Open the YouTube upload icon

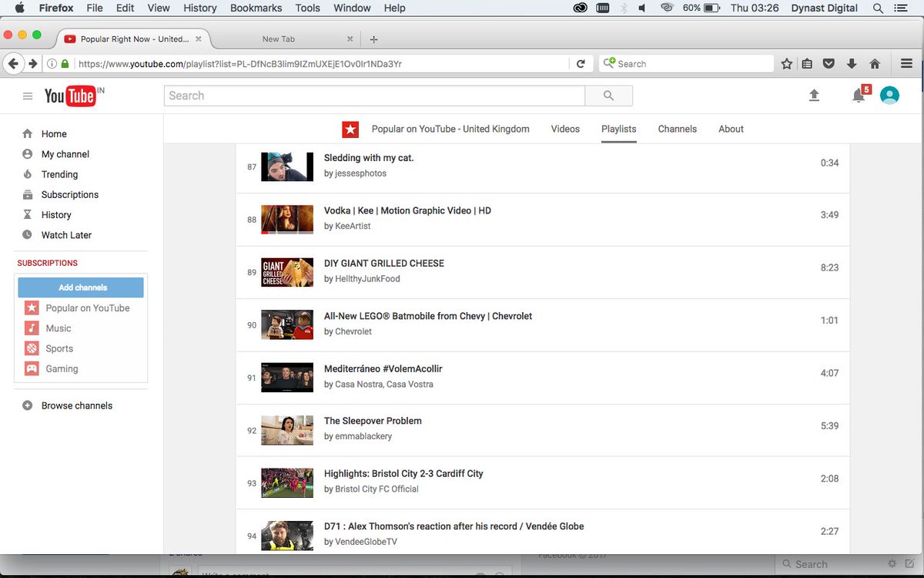click(814, 96)
